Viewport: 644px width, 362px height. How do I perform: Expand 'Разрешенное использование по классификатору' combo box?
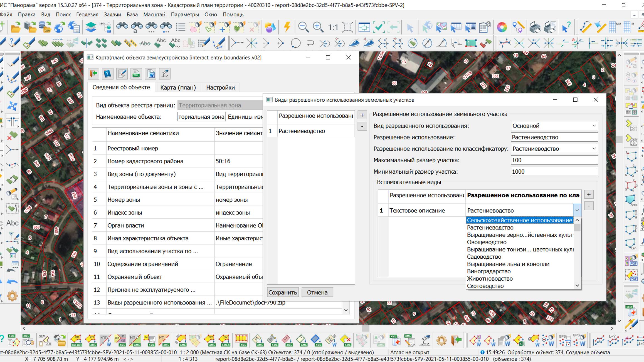(x=594, y=149)
